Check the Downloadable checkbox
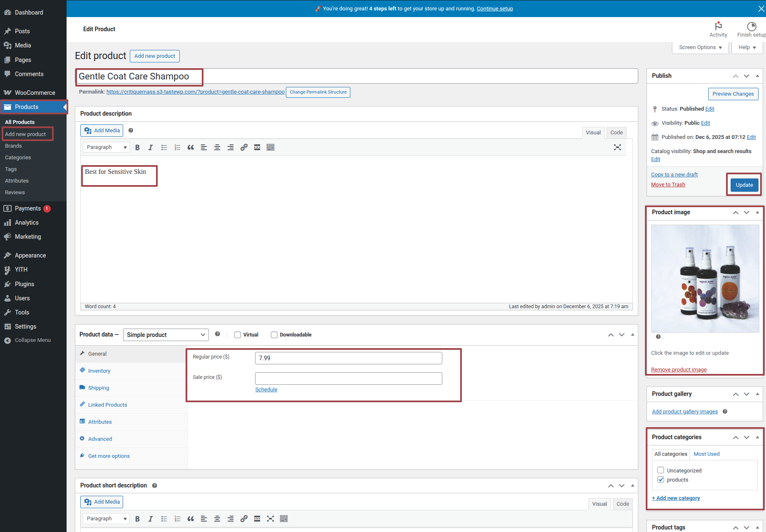This screenshot has width=766, height=532. [274, 335]
